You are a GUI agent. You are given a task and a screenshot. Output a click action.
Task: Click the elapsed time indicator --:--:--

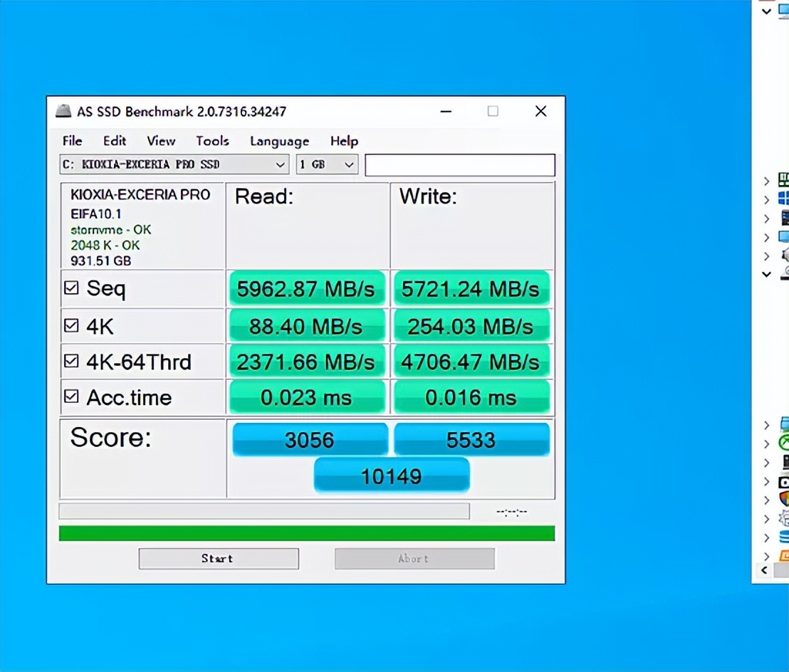(x=512, y=512)
